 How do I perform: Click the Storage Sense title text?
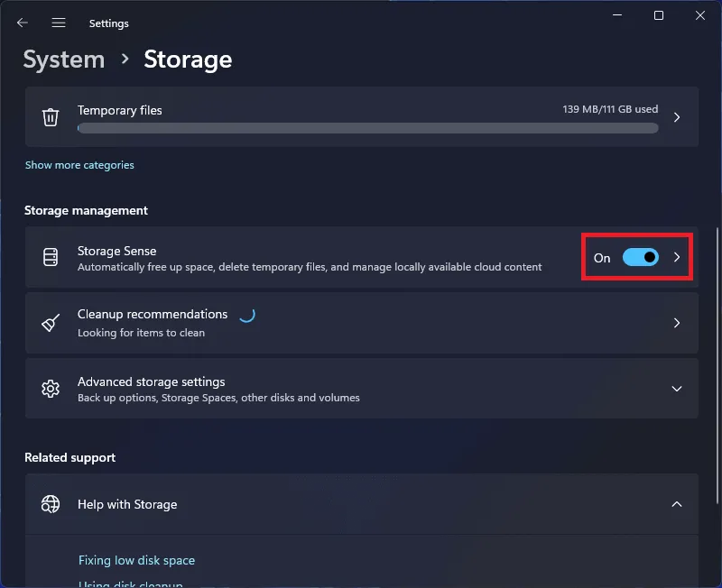pyautogui.click(x=117, y=251)
